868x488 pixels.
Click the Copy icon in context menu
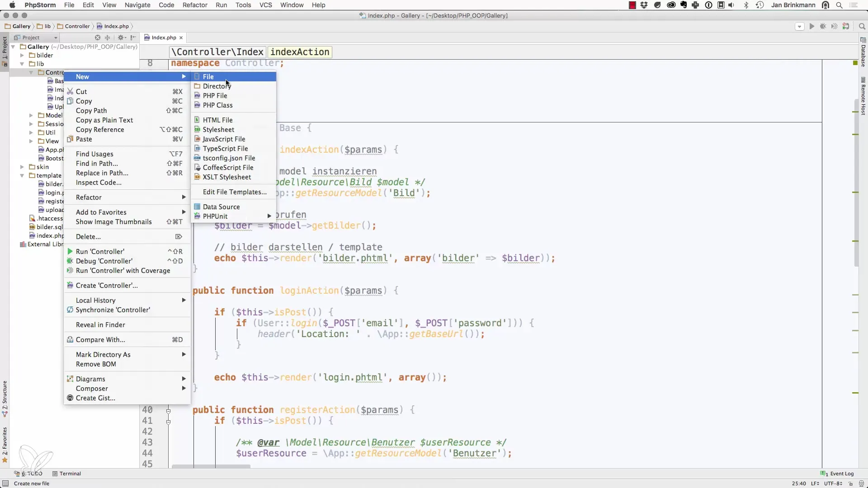coord(70,101)
